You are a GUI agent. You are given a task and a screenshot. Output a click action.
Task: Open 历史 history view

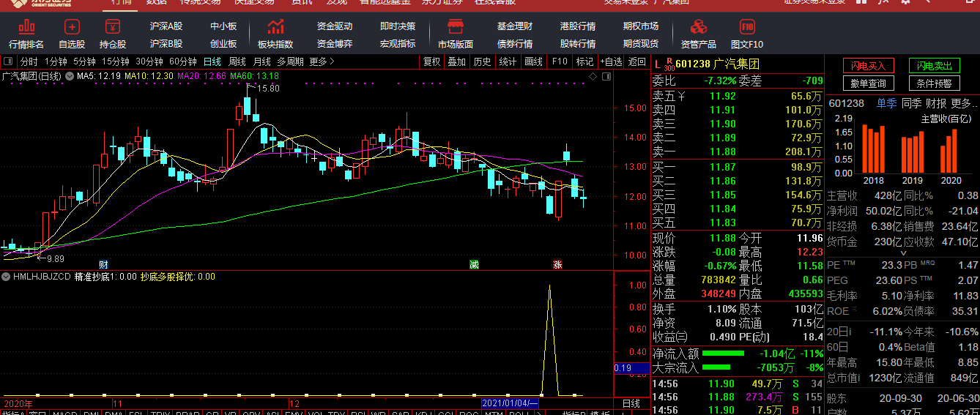[x=482, y=61]
